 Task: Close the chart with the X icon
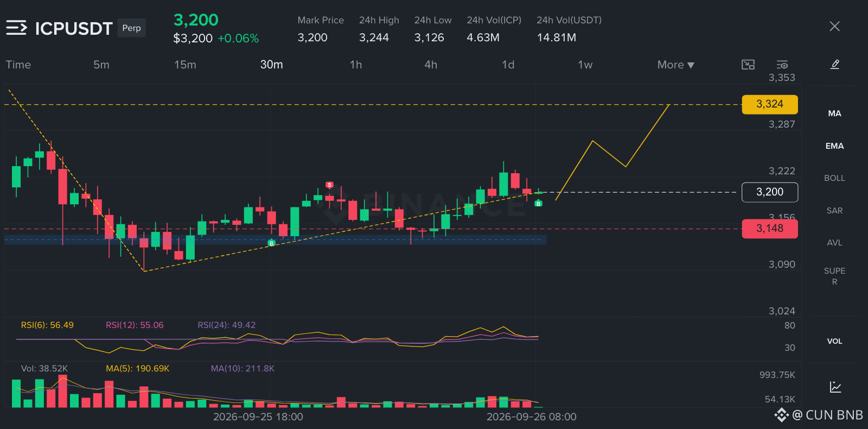(x=834, y=26)
